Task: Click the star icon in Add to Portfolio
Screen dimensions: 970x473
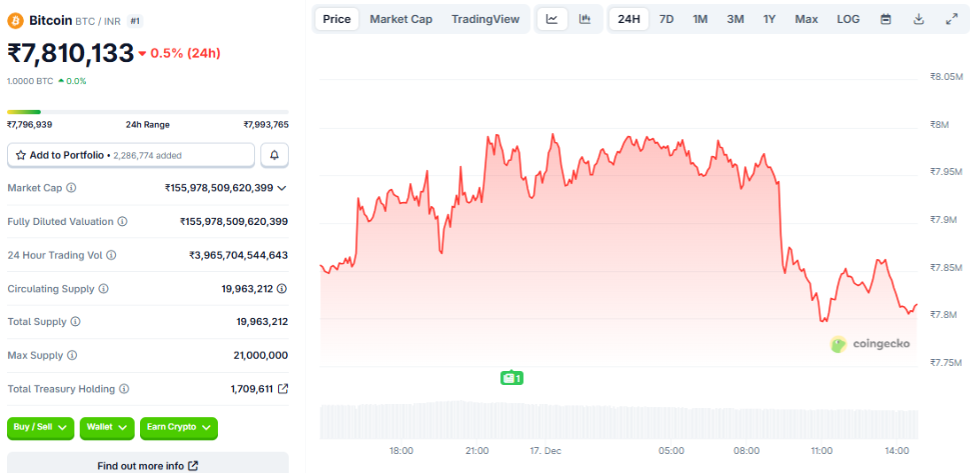Action: click(x=20, y=155)
